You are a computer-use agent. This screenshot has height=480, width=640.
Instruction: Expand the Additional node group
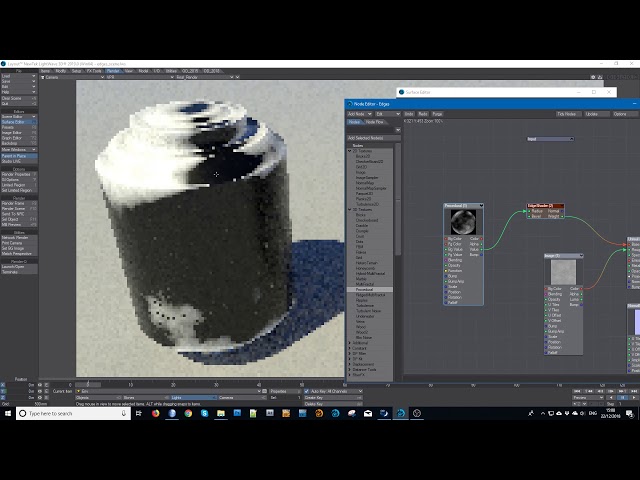[350, 343]
